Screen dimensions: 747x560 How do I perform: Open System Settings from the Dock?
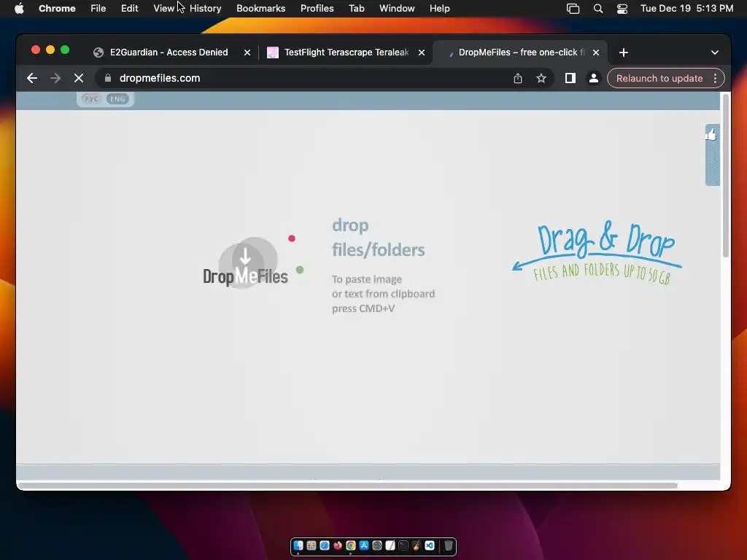tap(377, 545)
